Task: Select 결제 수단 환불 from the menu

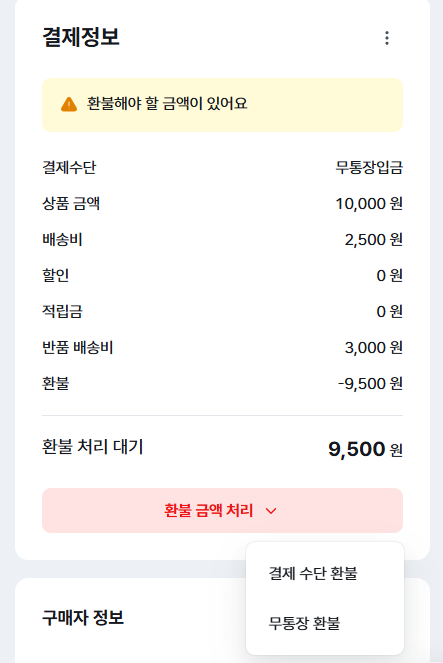Action: tap(313, 573)
